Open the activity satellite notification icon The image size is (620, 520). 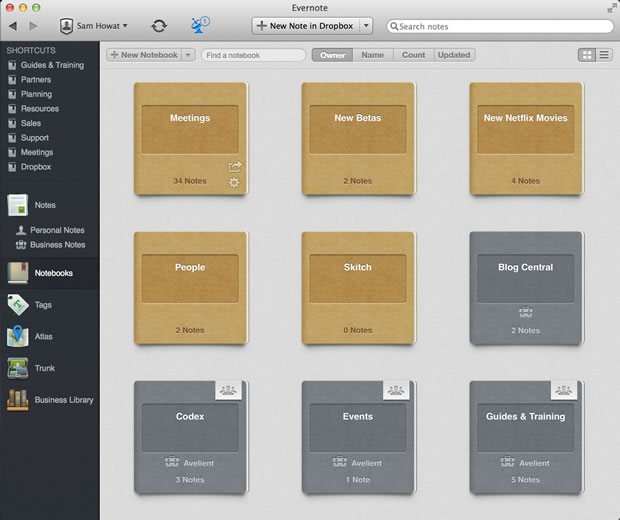pos(199,25)
